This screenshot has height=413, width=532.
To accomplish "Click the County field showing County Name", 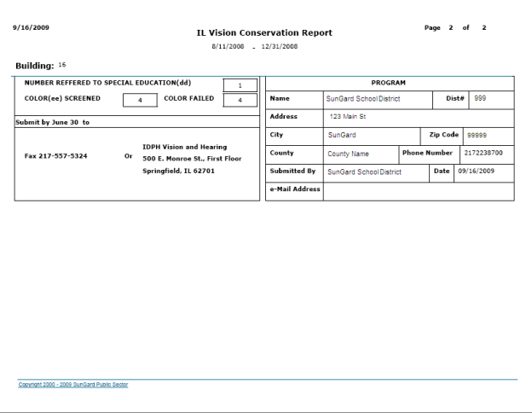I will pos(361,154).
